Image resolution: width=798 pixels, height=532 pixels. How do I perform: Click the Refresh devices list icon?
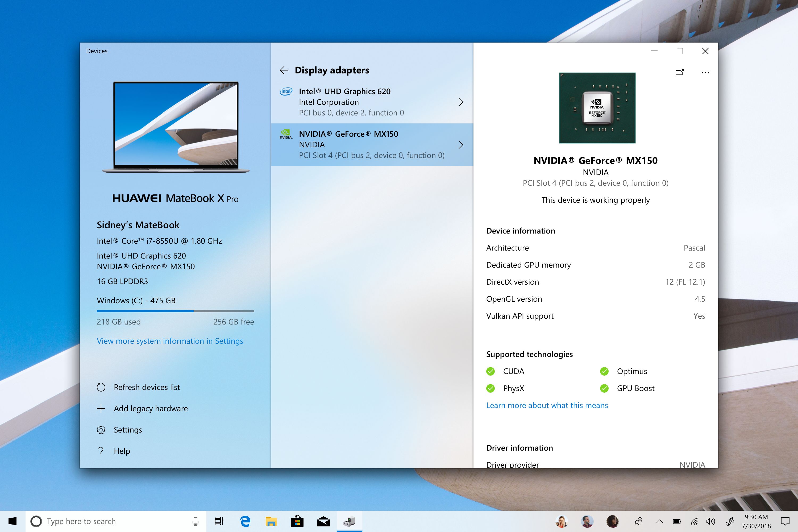pos(101,387)
